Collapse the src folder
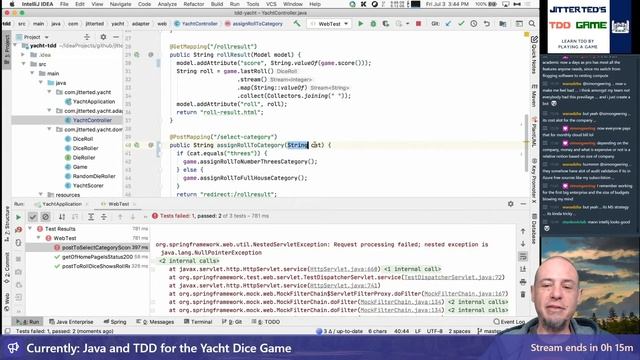 click(23, 64)
